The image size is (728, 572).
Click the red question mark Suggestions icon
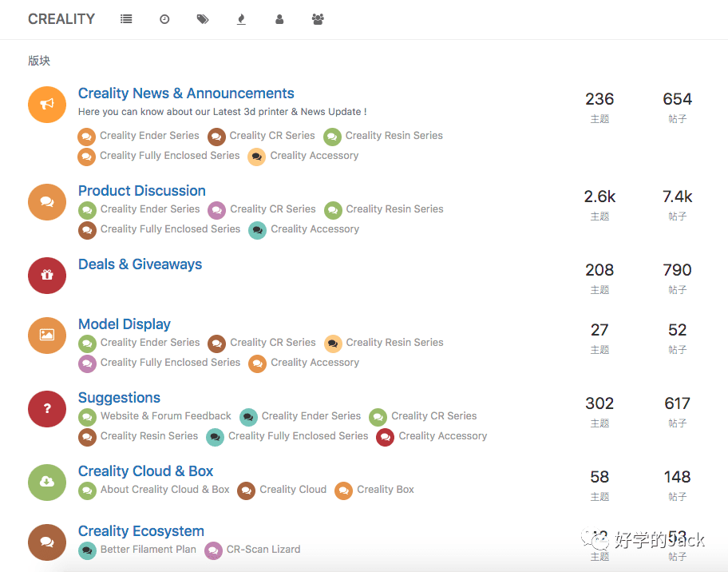[x=47, y=409]
